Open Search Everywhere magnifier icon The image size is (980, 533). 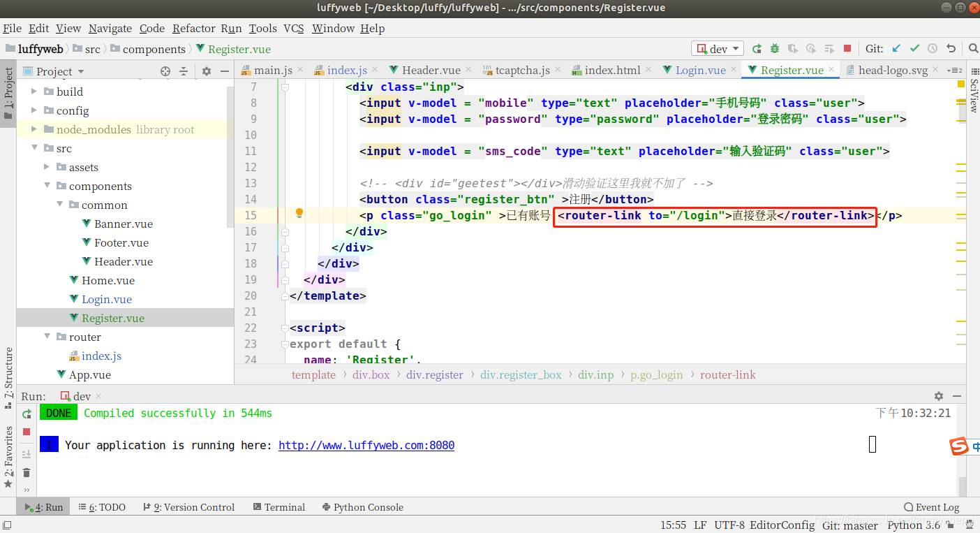point(973,49)
